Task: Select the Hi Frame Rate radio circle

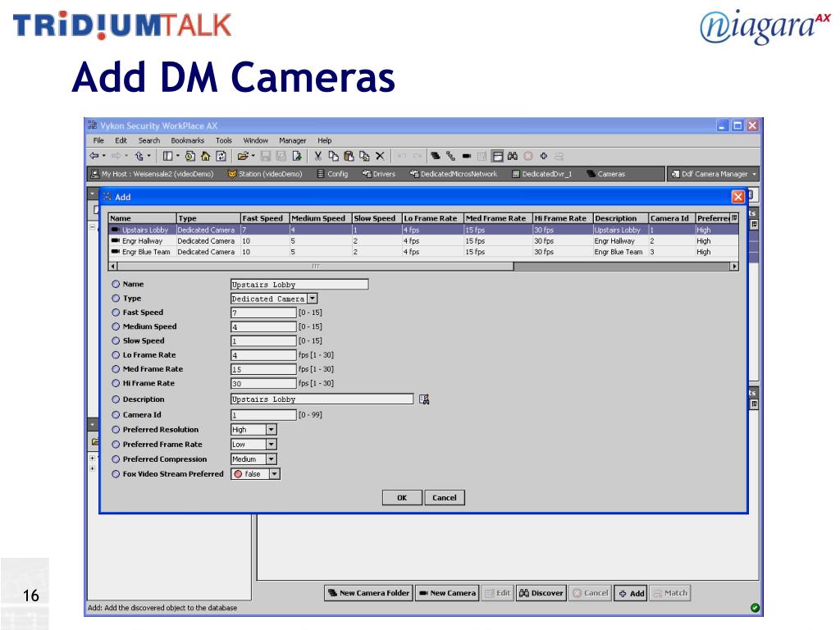Action: 116,383
